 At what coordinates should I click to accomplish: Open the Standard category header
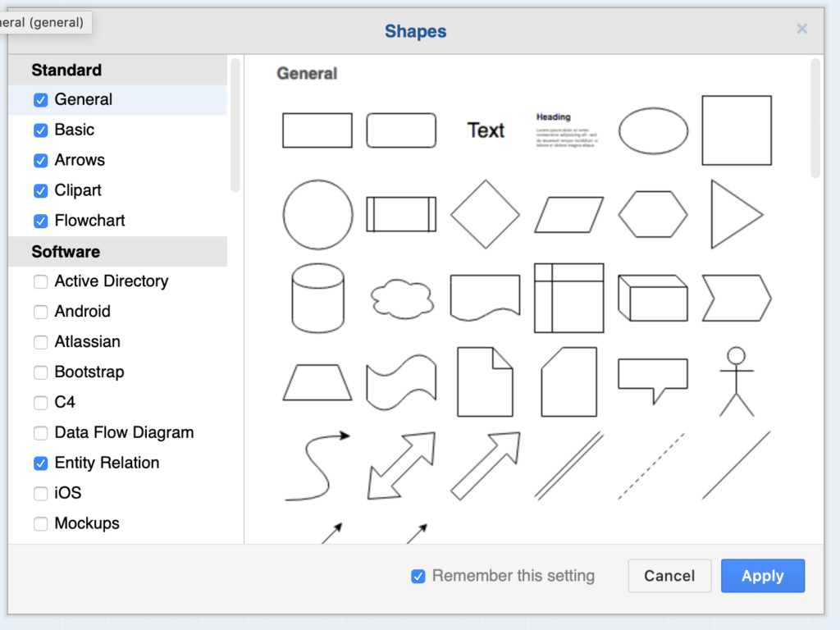point(66,71)
